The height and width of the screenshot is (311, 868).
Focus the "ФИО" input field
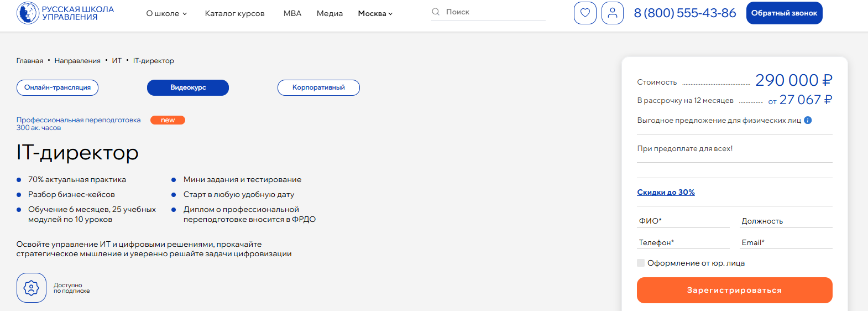pyautogui.click(x=683, y=221)
